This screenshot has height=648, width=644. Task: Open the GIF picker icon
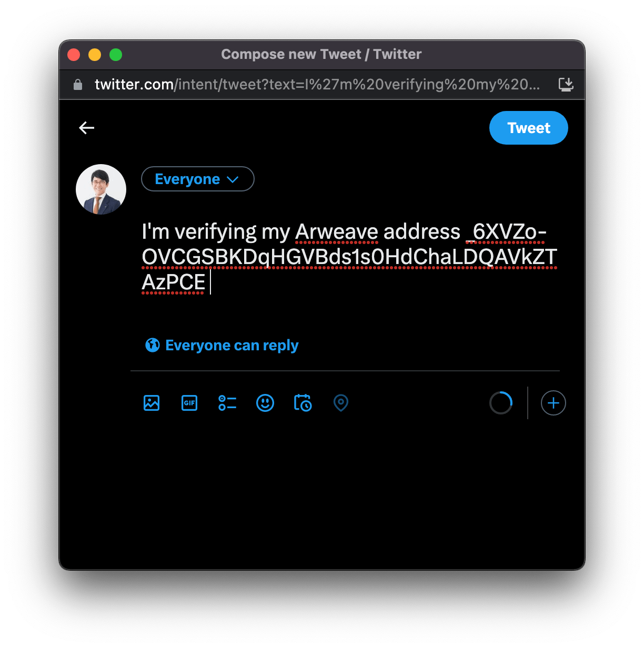(x=189, y=403)
